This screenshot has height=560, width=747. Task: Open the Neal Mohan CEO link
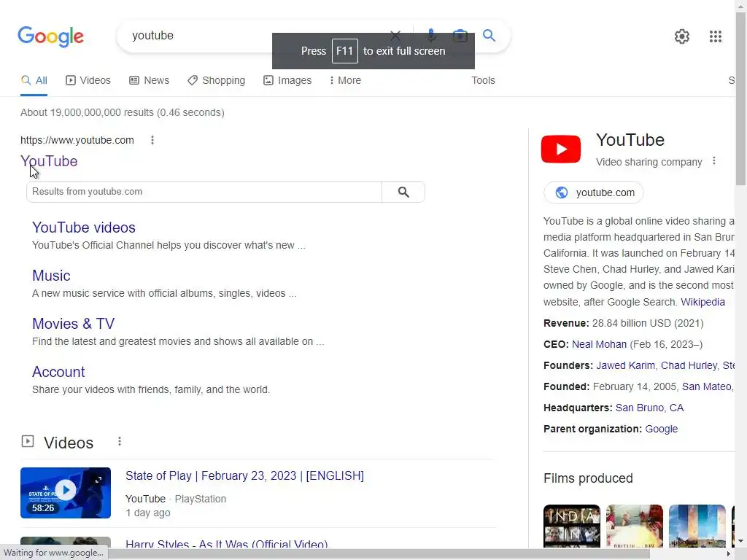599,344
